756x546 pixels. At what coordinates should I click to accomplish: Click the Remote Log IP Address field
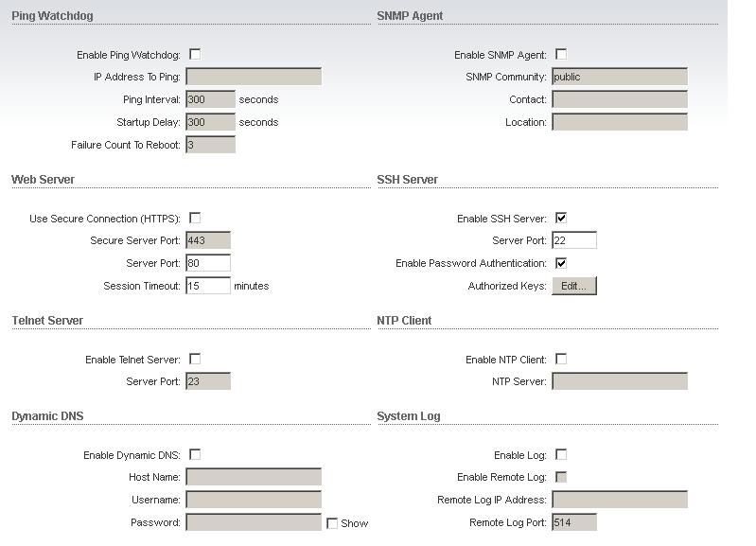tap(619, 501)
